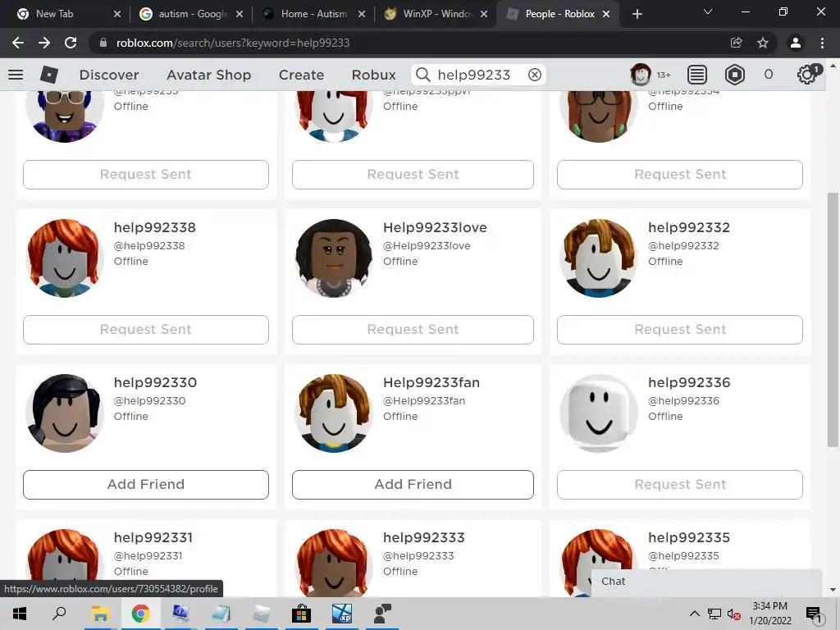The width and height of the screenshot is (840, 630).
Task: Open the Roblox settings gear icon
Action: [807, 75]
